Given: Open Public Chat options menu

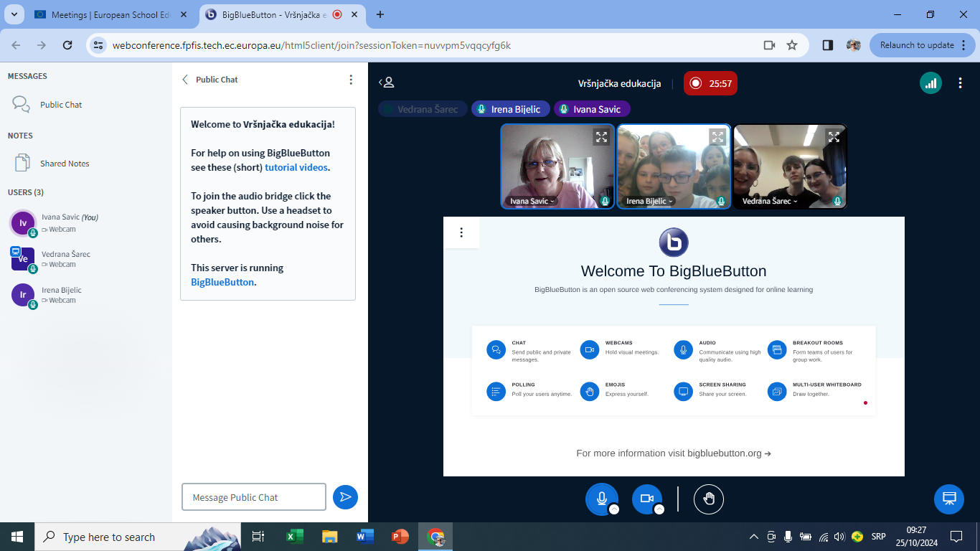Looking at the screenshot, I should pos(351,80).
